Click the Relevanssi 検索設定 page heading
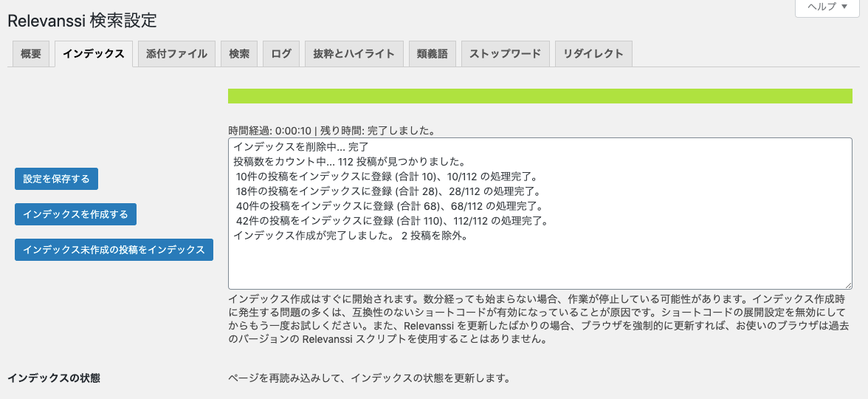 (x=82, y=21)
